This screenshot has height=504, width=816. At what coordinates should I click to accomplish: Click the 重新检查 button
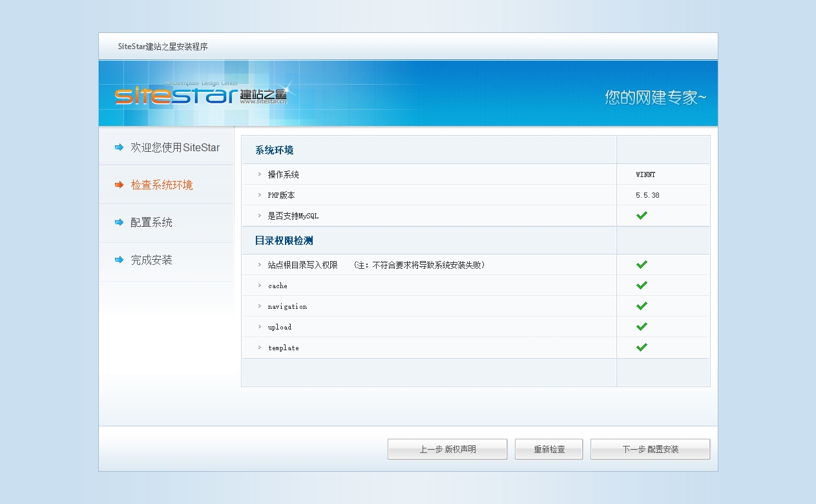click(x=549, y=449)
